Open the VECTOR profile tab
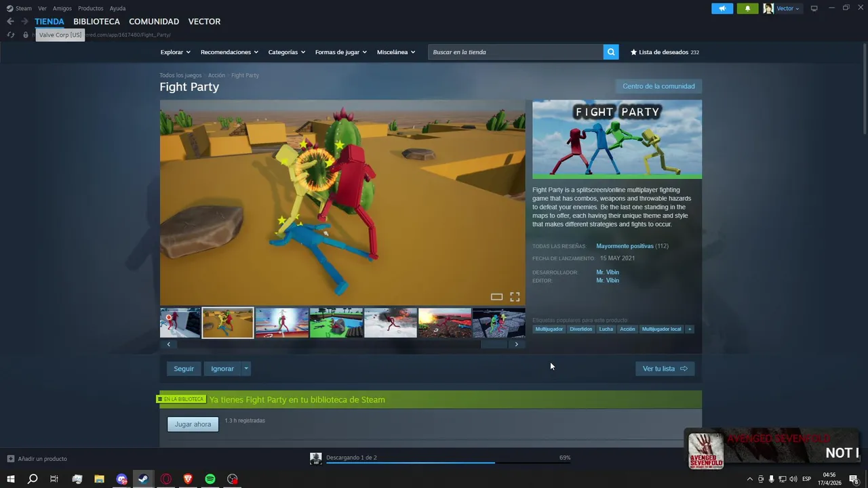 [204, 22]
